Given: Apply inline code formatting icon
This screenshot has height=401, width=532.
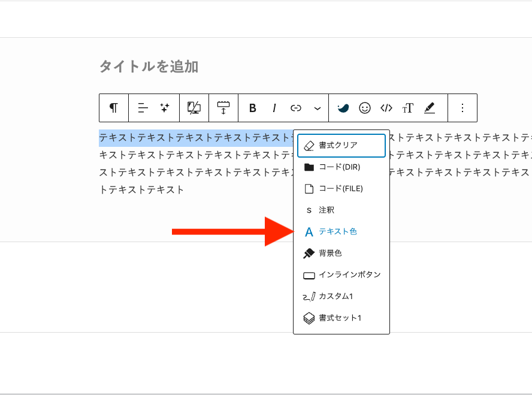Looking at the screenshot, I should click(386, 108).
